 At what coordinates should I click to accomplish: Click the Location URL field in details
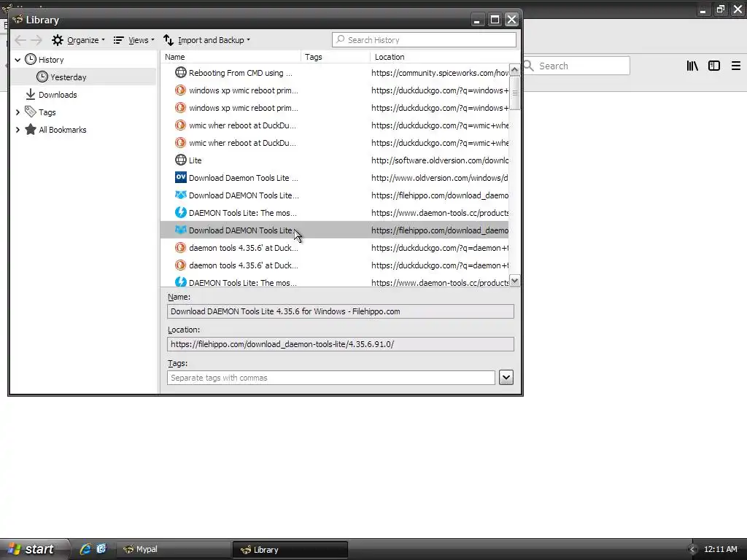tap(341, 344)
